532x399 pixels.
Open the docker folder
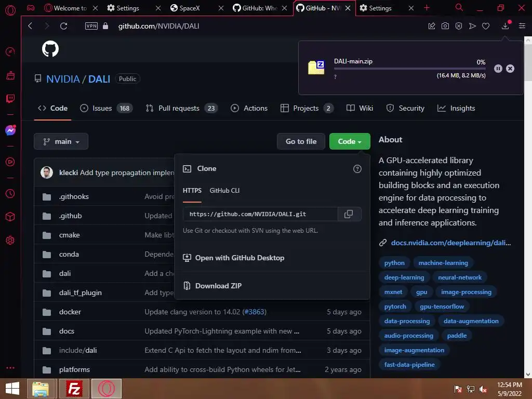click(x=70, y=312)
